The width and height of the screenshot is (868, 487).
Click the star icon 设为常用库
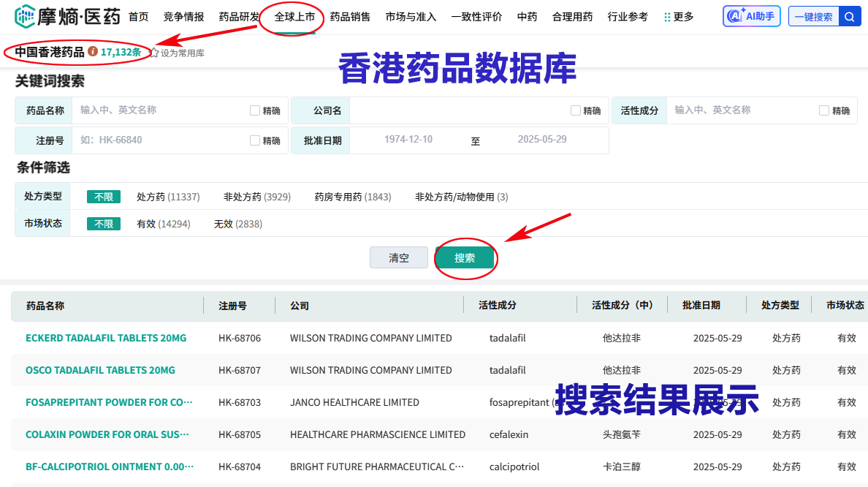[154, 53]
